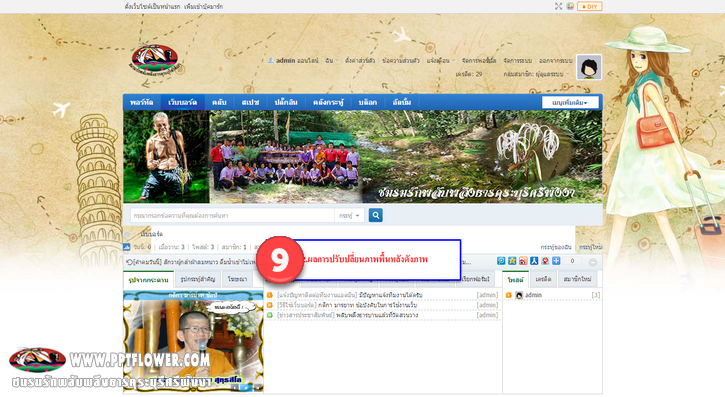Switch to the โฆษณา tab
Viewport: 725px width, 397px height.
[237, 279]
